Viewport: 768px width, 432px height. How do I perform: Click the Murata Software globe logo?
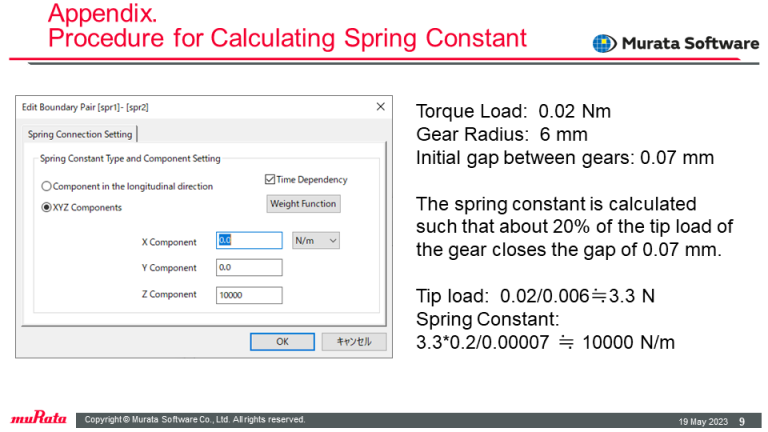click(x=604, y=43)
